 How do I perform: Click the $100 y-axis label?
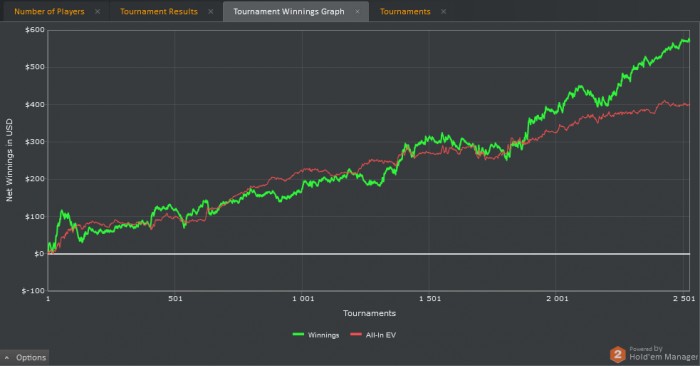35,216
